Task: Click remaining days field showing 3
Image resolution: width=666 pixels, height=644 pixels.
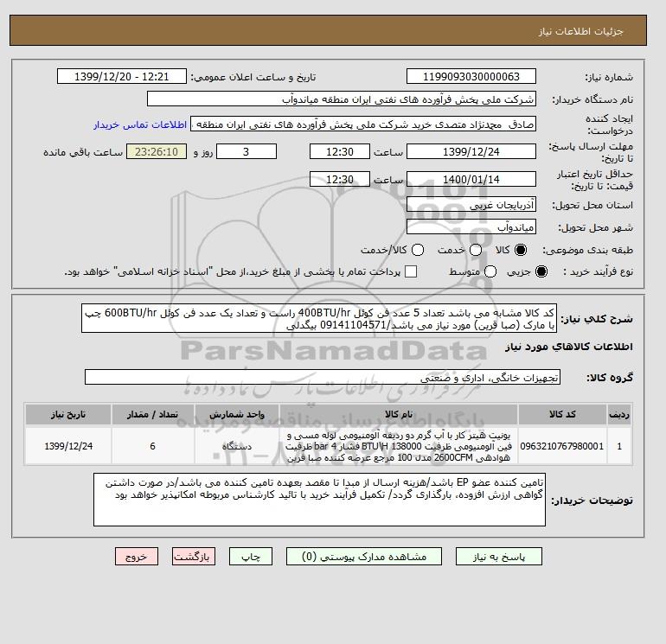Action: coord(247,151)
